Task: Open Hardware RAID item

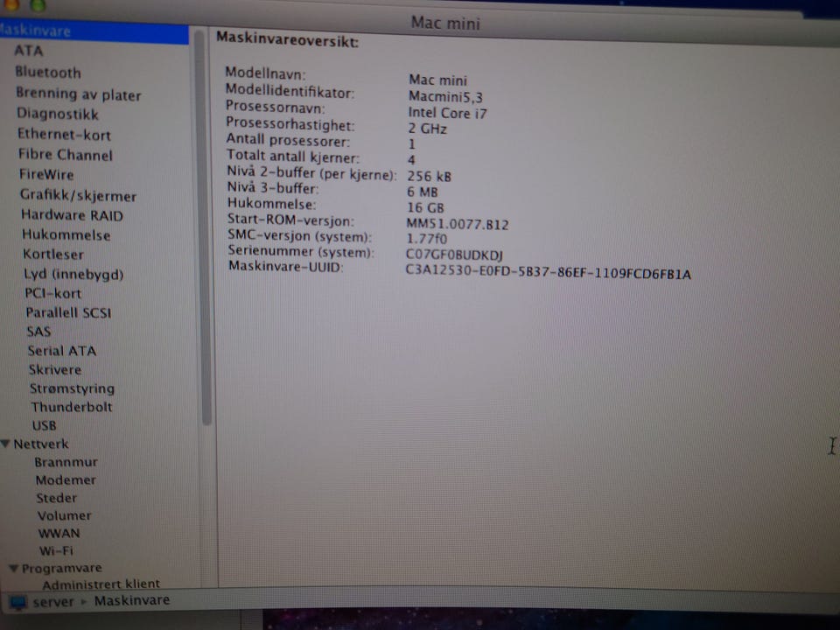Action: tap(73, 215)
